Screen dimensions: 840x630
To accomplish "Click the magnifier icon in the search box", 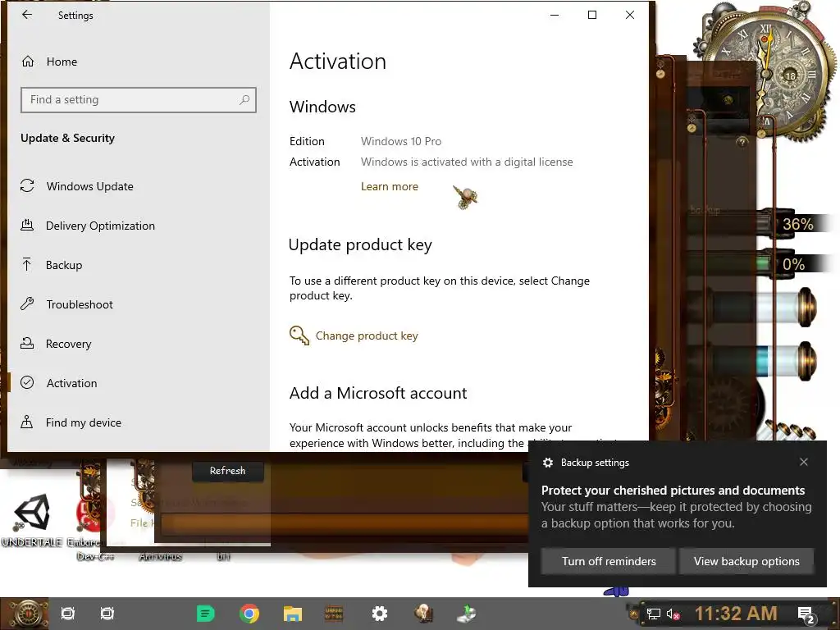I will click(x=244, y=99).
